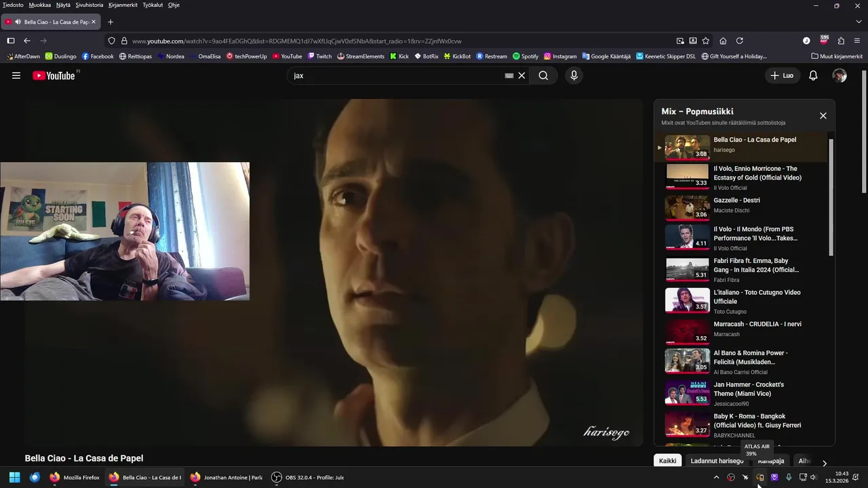Open the Windows Start menu
Screen dimensions: 868x488
point(15,477)
